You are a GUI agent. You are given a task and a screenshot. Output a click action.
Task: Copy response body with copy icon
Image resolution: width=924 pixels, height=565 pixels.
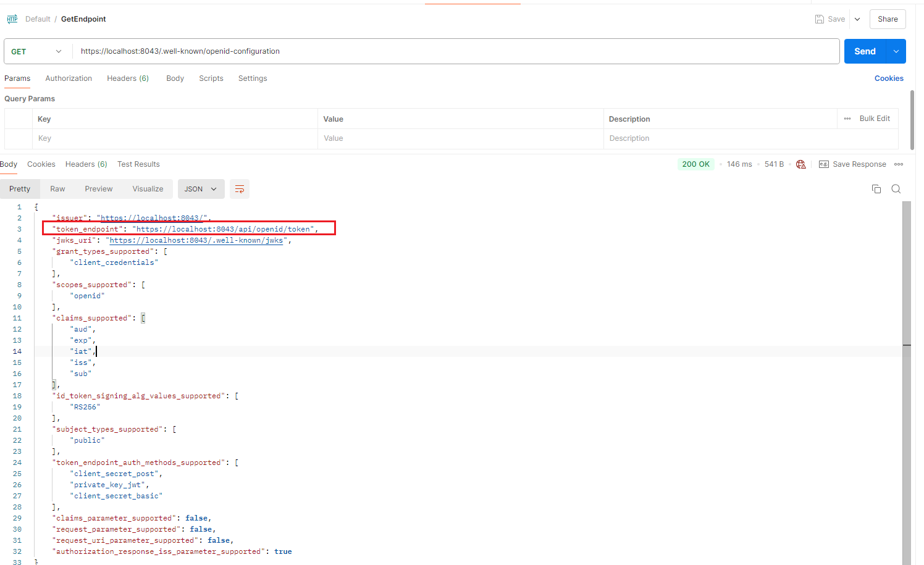pos(876,189)
